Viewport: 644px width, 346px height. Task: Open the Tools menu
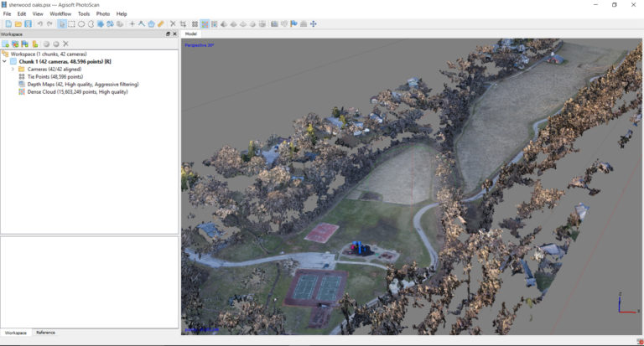point(84,13)
